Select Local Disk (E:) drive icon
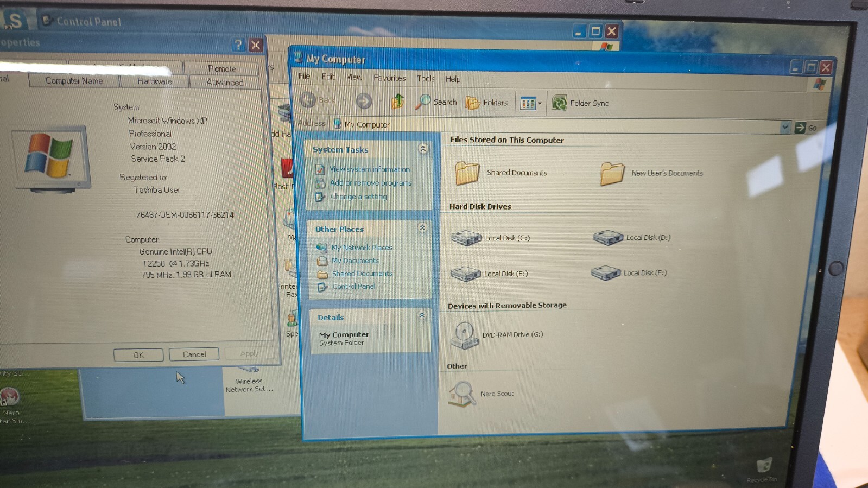868x488 pixels. pyautogui.click(x=466, y=274)
